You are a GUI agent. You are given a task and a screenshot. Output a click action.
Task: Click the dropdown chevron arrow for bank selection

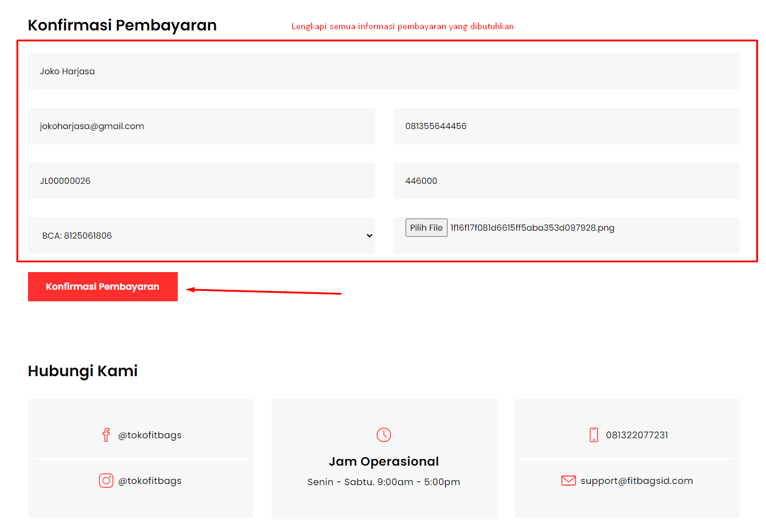369,236
